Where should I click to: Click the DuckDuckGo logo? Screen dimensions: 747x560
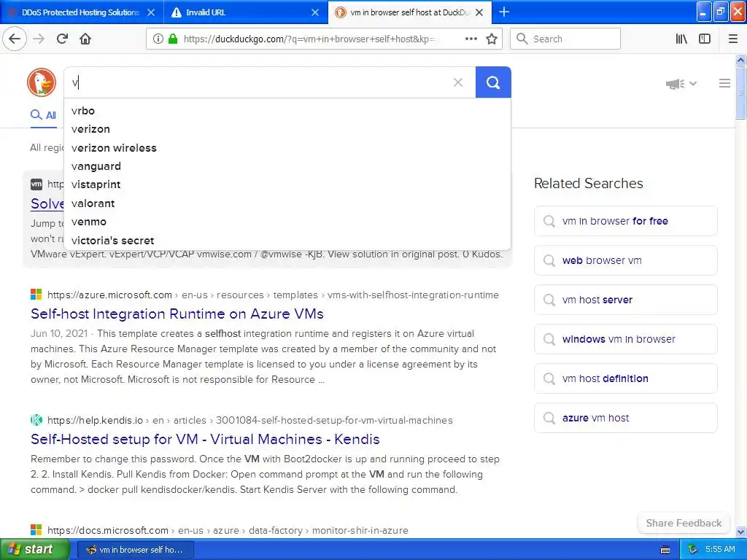click(x=42, y=82)
